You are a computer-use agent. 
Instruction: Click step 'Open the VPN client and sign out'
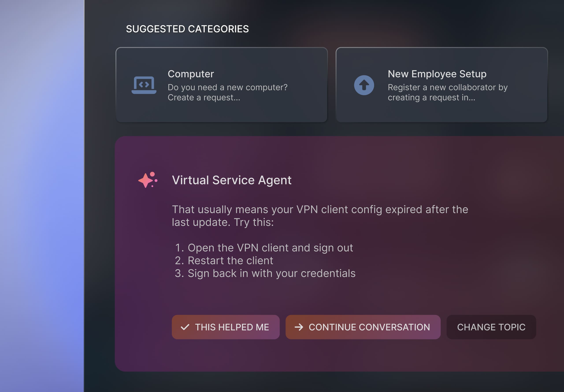point(270,248)
